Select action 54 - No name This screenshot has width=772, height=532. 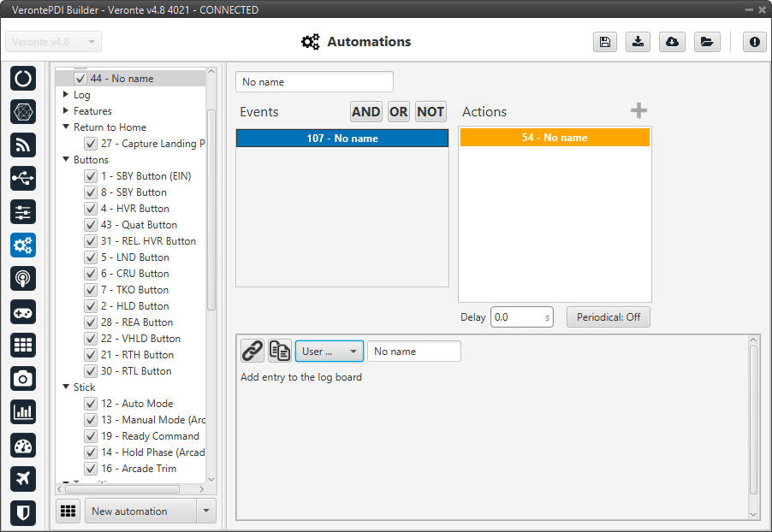[555, 138]
